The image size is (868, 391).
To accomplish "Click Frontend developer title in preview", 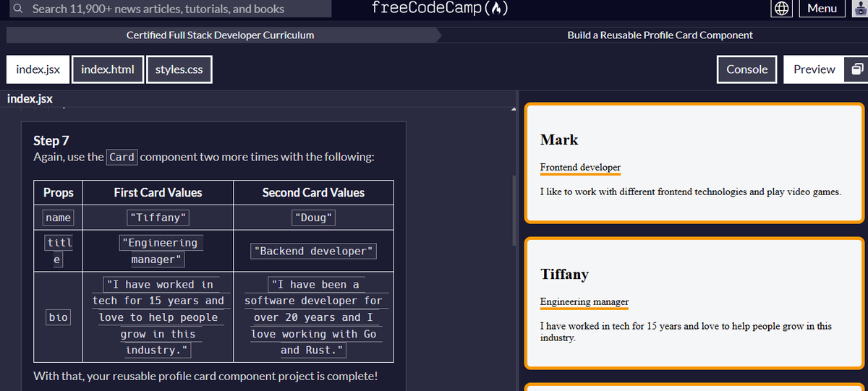I will (x=580, y=167).
